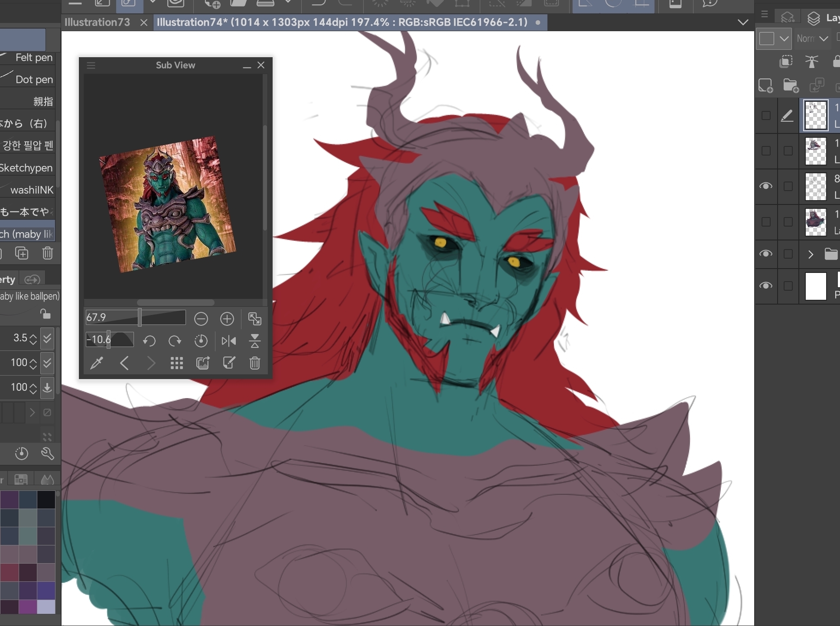
Task: Delete the Sub View image with the trash icon
Action: pyautogui.click(x=255, y=363)
